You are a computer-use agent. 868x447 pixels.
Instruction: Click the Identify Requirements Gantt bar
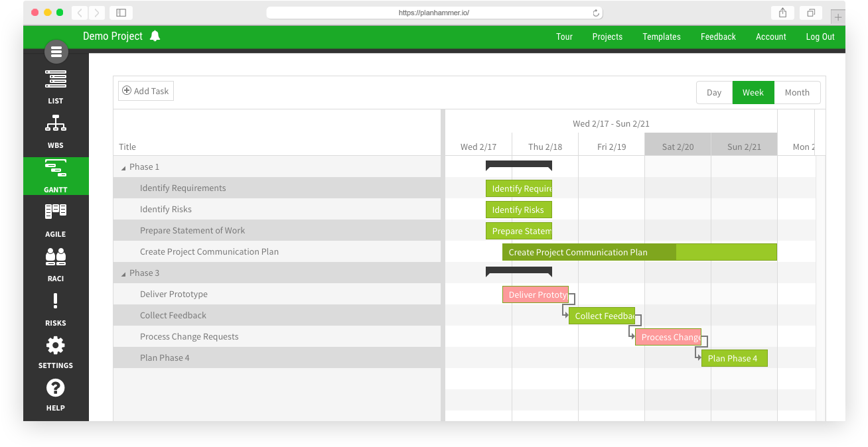coord(519,188)
